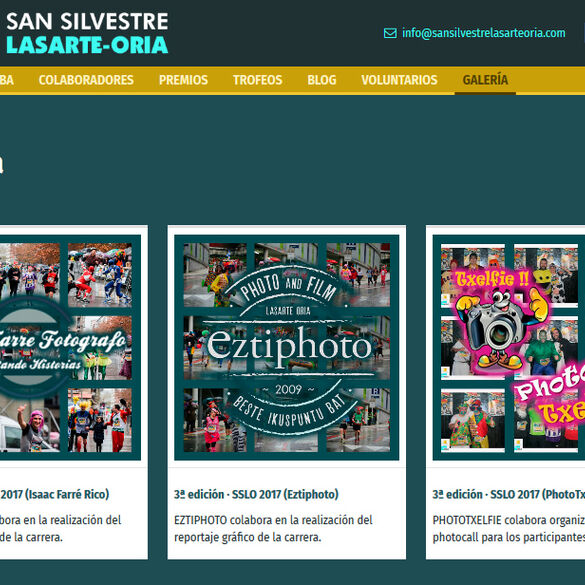Open the Voluntarios page

[x=399, y=80]
